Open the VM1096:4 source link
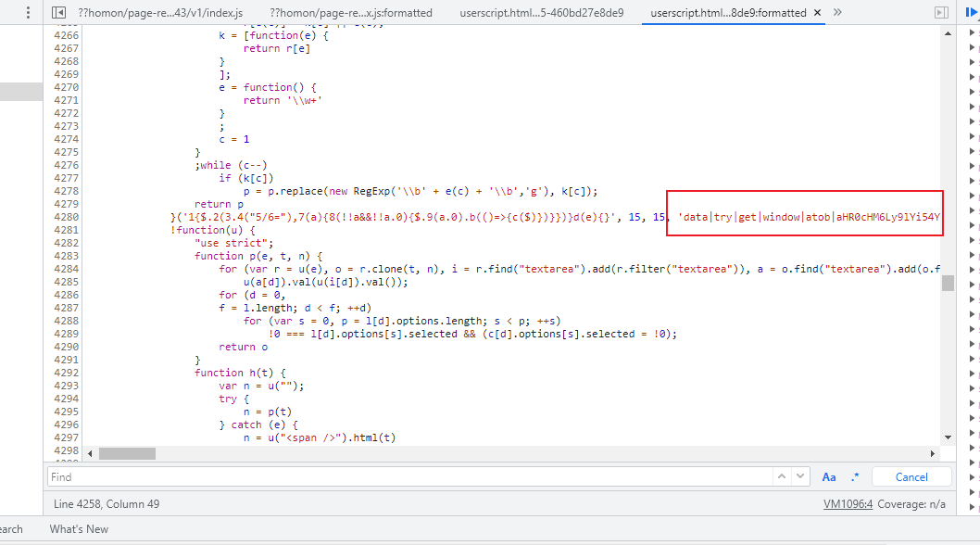 [848, 503]
